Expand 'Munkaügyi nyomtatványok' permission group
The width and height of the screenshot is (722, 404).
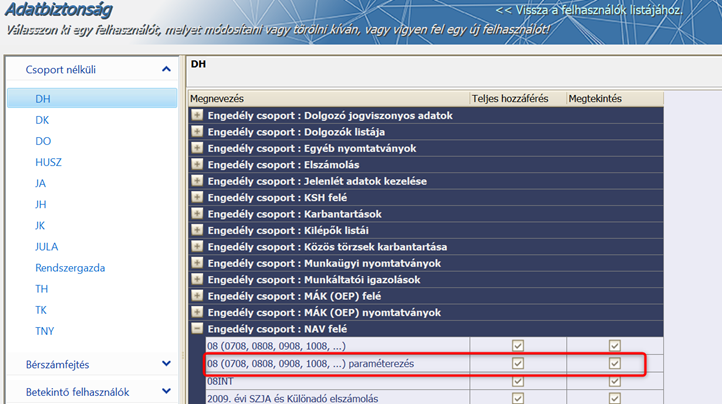click(x=197, y=263)
